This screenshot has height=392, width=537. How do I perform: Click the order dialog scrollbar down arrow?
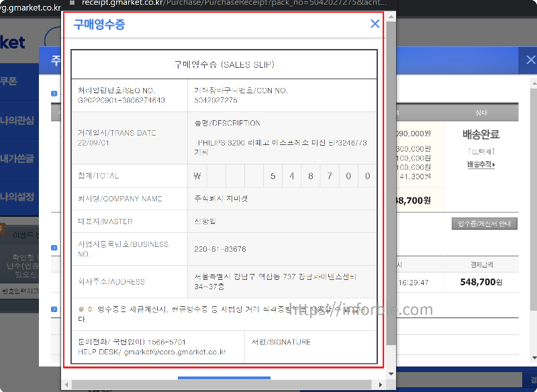[534, 358]
